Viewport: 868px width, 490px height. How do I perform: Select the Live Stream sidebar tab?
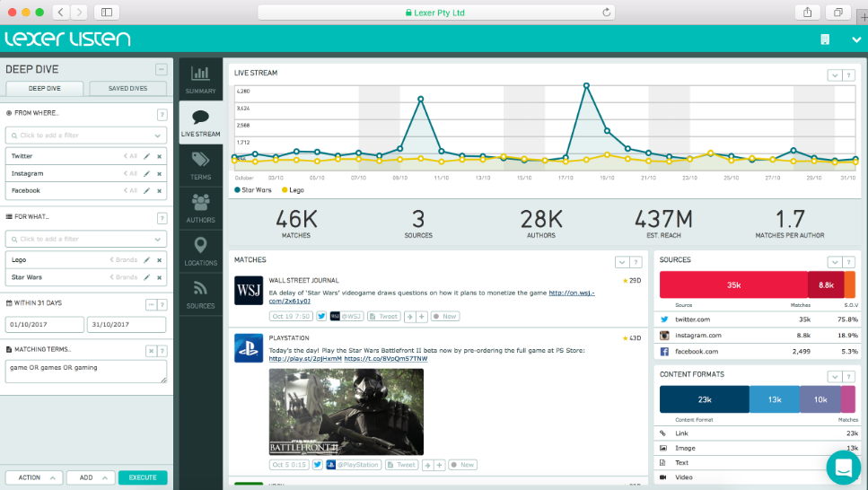[x=200, y=122]
